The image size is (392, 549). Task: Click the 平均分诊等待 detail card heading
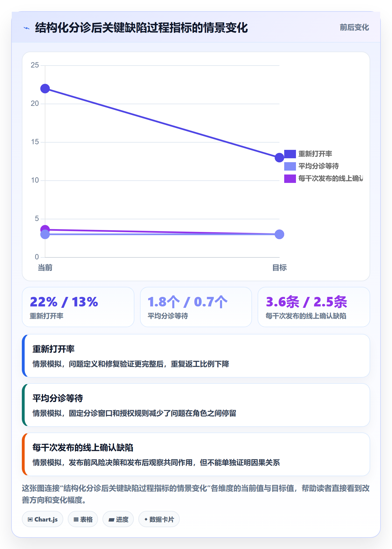[58, 398]
